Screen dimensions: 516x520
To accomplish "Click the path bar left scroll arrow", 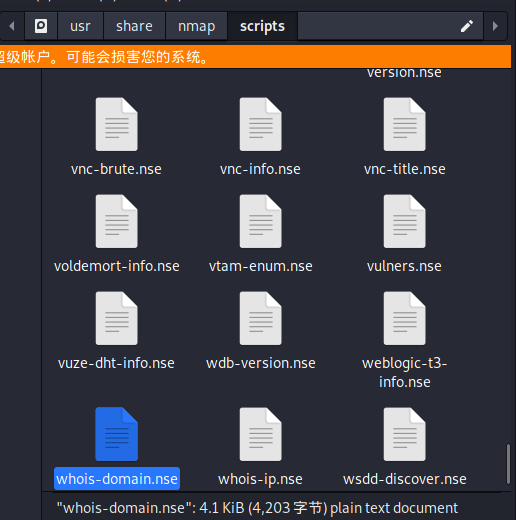I will point(12,26).
